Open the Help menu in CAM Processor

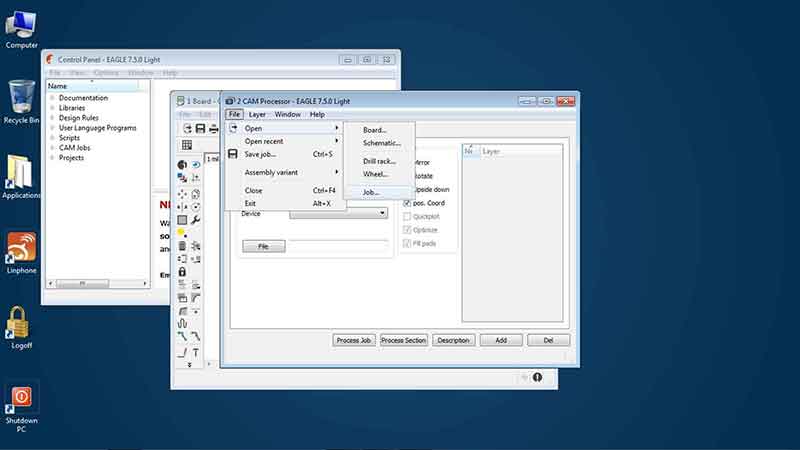(x=317, y=114)
